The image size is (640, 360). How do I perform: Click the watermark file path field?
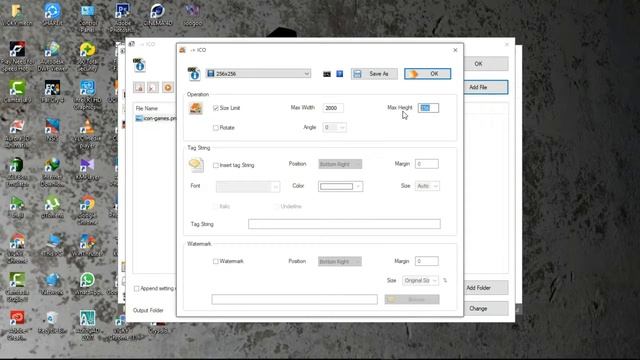294,299
